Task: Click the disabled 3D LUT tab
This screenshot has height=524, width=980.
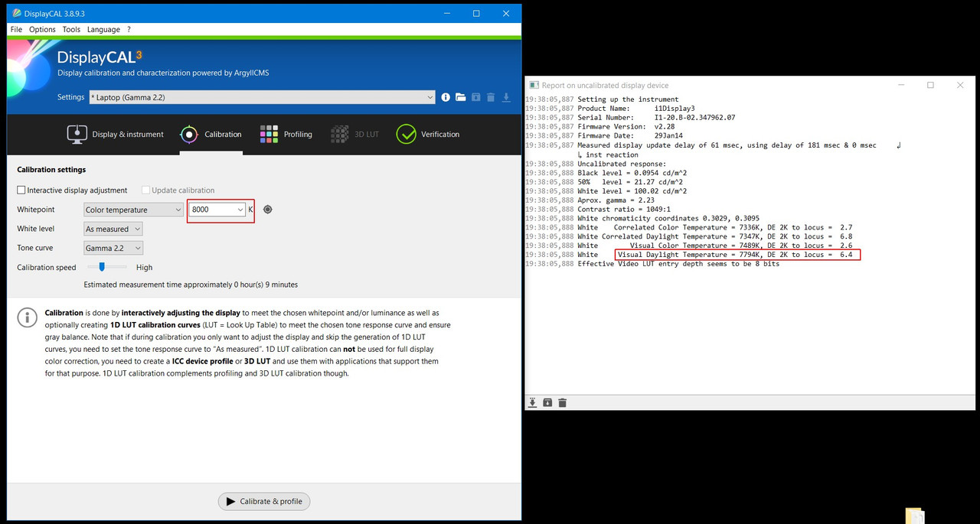Action: click(x=354, y=134)
